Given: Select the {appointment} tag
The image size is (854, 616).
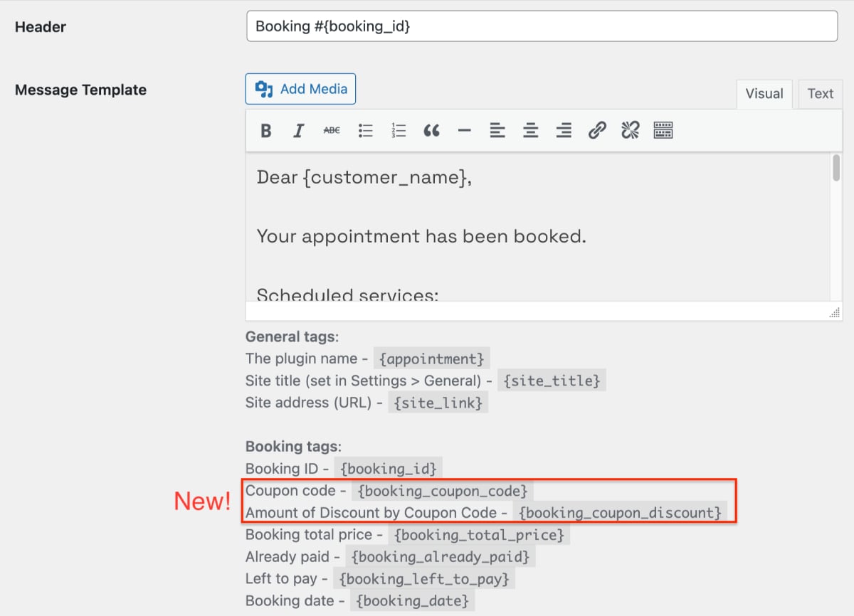Looking at the screenshot, I should pos(432,359).
